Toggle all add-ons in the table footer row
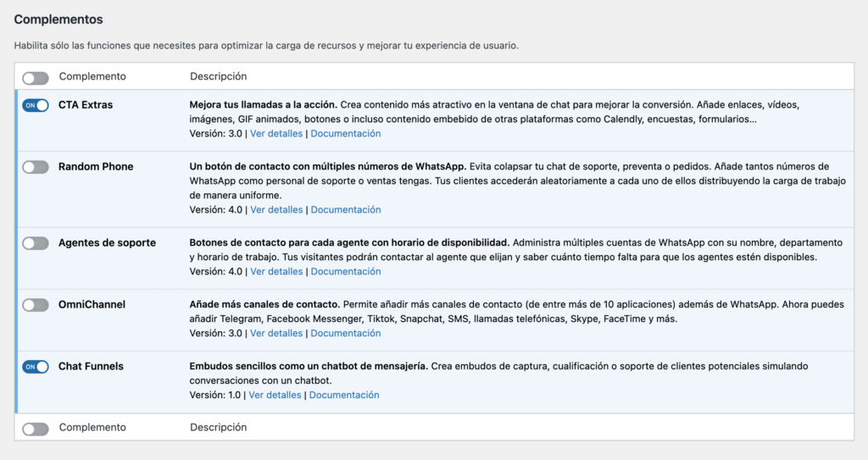Screen dimensions: 868x460 tap(36, 429)
